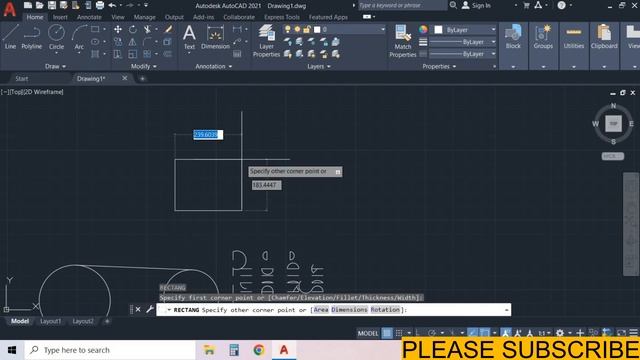Click the Undo arrow
Screen dimensions: 640x360
112,5
